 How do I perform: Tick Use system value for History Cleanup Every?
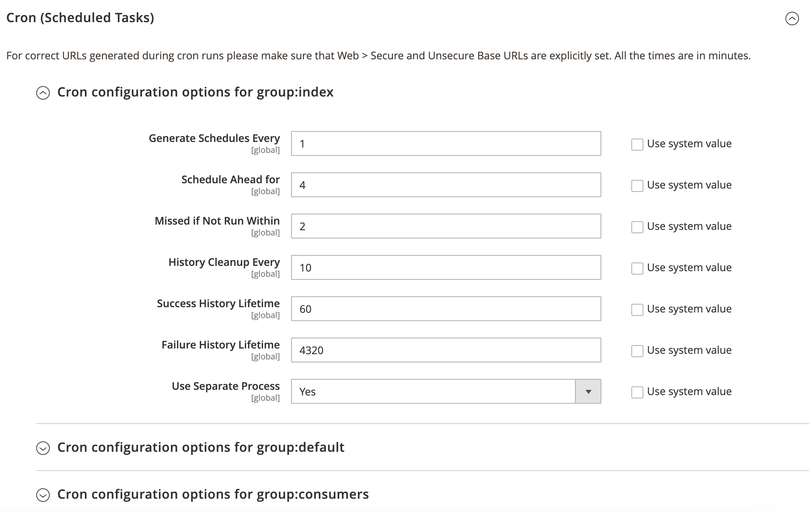tap(637, 268)
